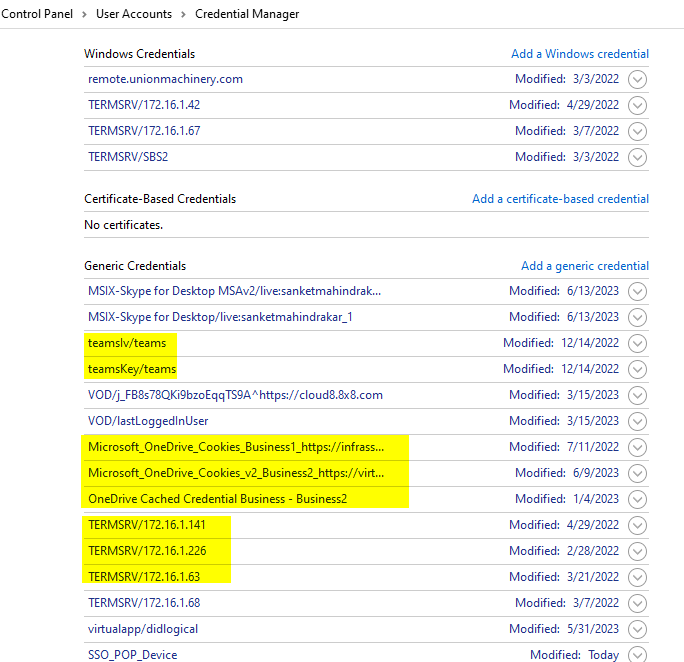Expand chevron for TERMSRV/172.16.1.226
Screen dimensions: 684x662
637,552
